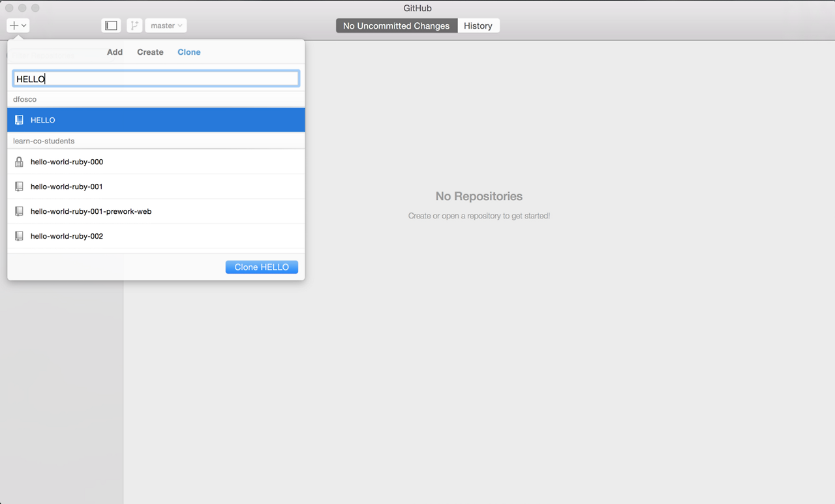Click the Clone HELLO button
Screen dimensions: 835x504
click(262, 267)
